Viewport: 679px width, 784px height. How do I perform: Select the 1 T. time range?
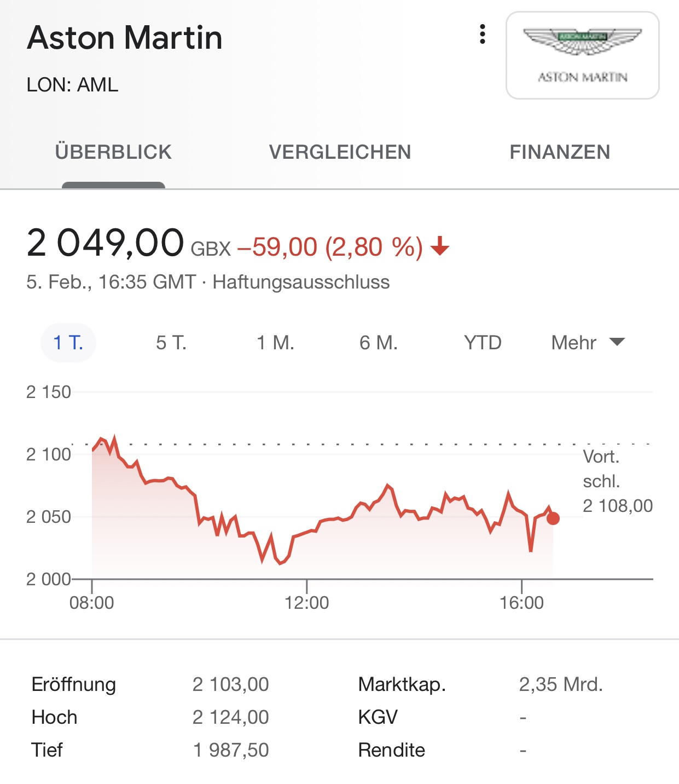point(68,343)
